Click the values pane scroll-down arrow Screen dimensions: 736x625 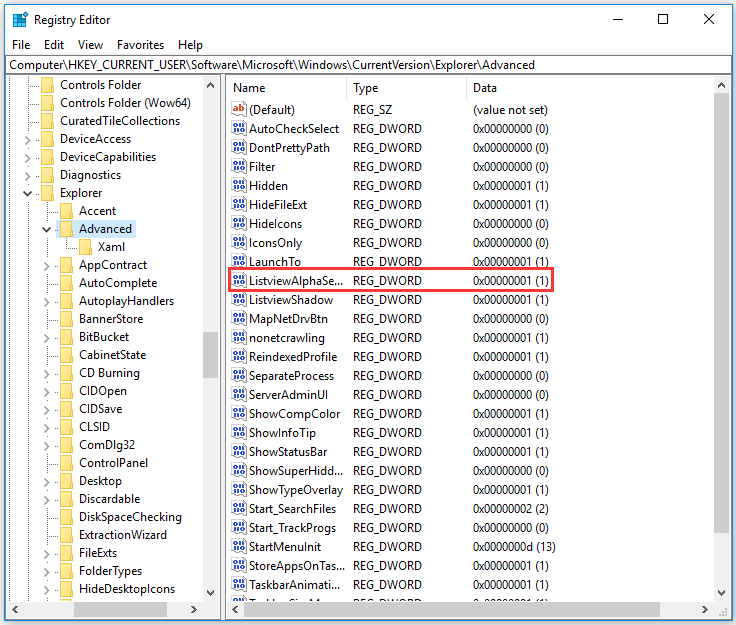coord(721,593)
